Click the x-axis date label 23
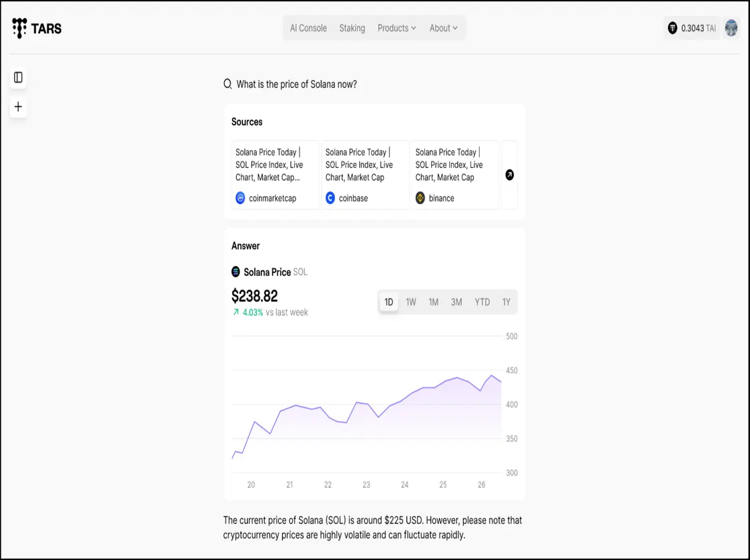 click(366, 485)
